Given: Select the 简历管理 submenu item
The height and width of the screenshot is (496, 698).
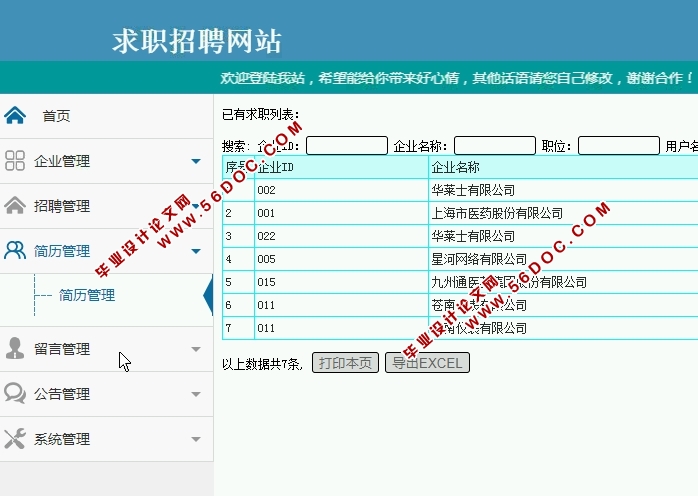Looking at the screenshot, I should coord(87,295).
